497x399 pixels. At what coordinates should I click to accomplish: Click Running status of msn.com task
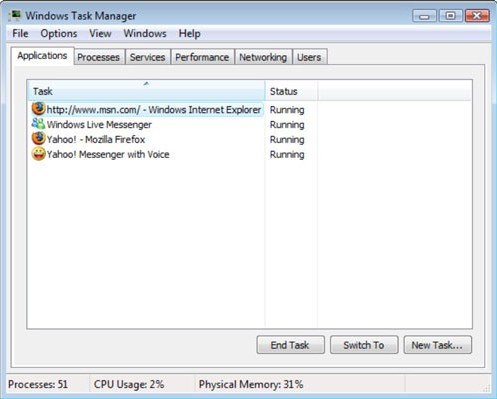(x=287, y=110)
